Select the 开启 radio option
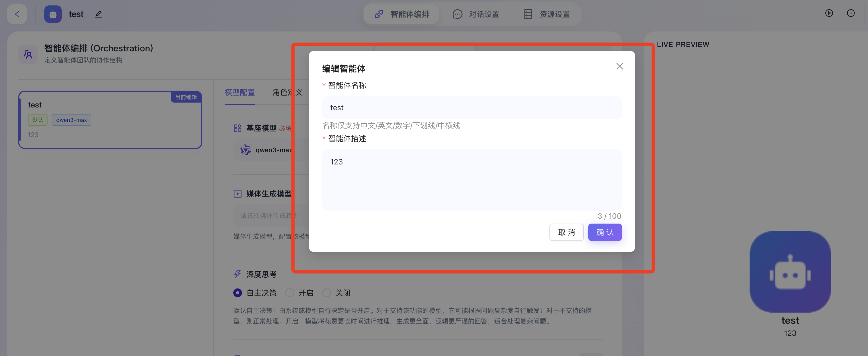Screen dimensions: 868x356 pos(290,293)
